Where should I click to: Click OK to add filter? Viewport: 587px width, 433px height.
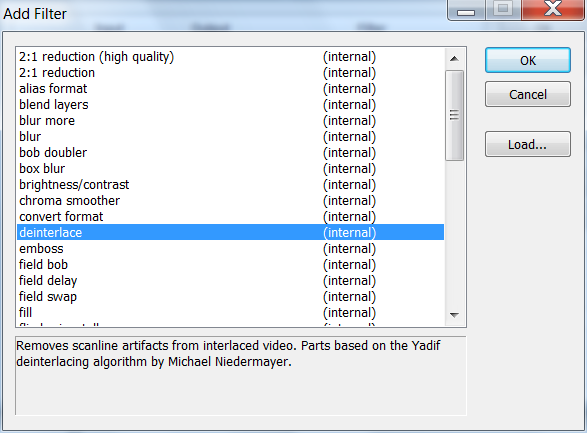(x=528, y=60)
